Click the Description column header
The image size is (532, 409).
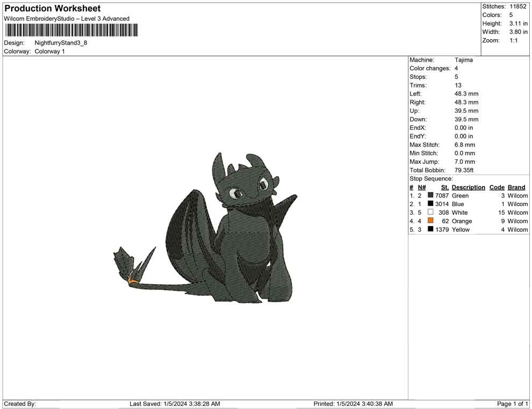tap(468, 187)
